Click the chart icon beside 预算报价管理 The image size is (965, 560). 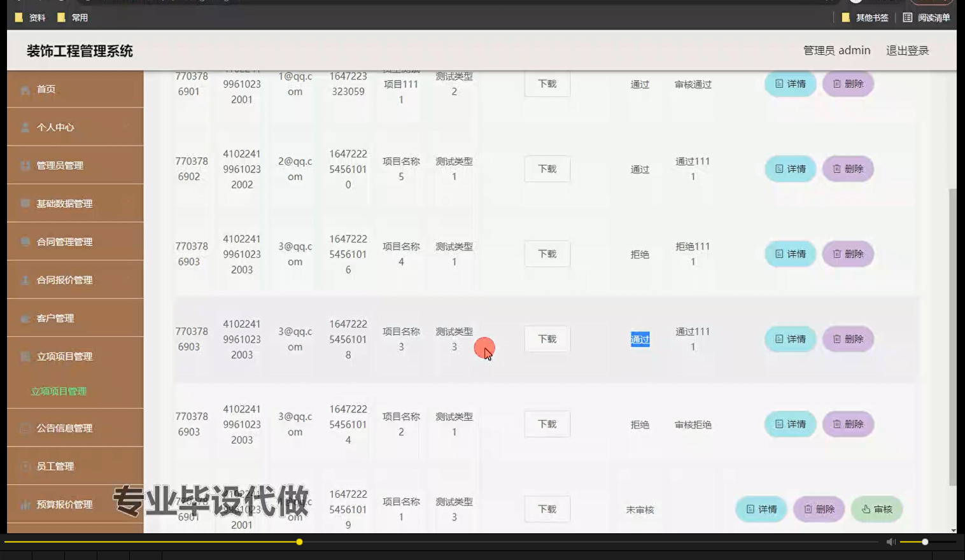click(24, 504)
